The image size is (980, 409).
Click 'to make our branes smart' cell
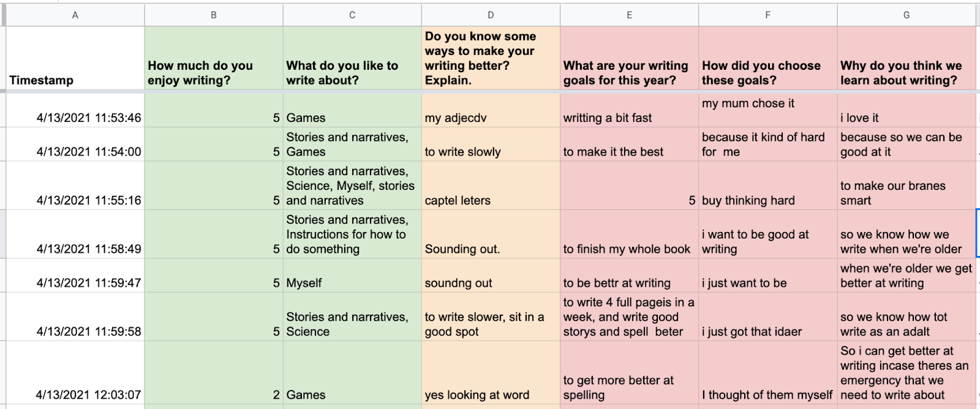[x=906, y=185]
